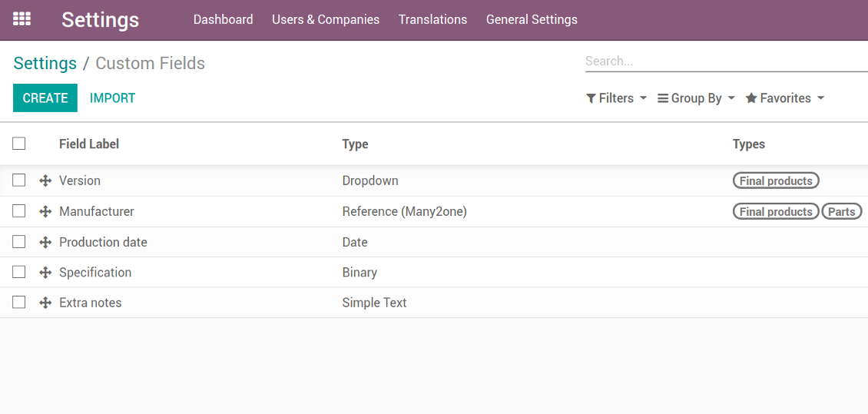Image resolution: width=868 pixels, height=414 pixels.
Task: Open the apps grid menu icon
Action: (x=22, y=18)
